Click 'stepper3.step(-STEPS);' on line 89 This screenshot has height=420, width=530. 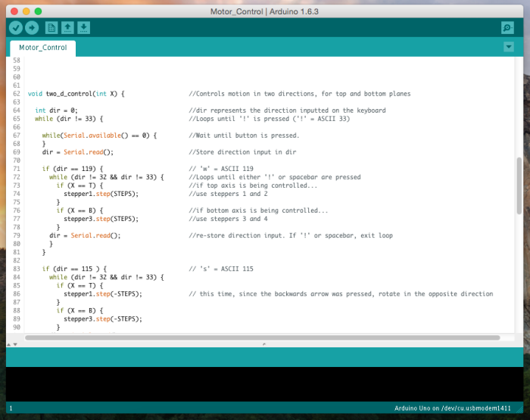103,319
